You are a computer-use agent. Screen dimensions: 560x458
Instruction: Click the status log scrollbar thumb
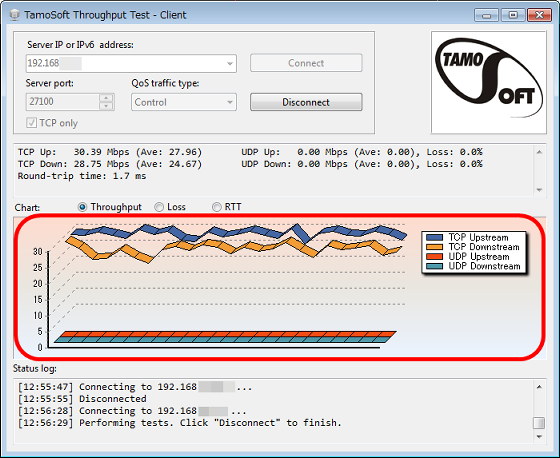539,423
